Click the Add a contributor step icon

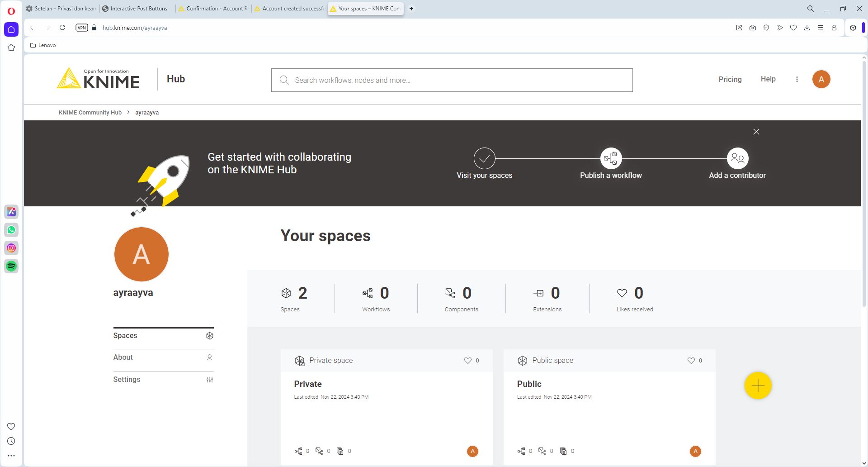pyautogui.click(x=737, y=158)
